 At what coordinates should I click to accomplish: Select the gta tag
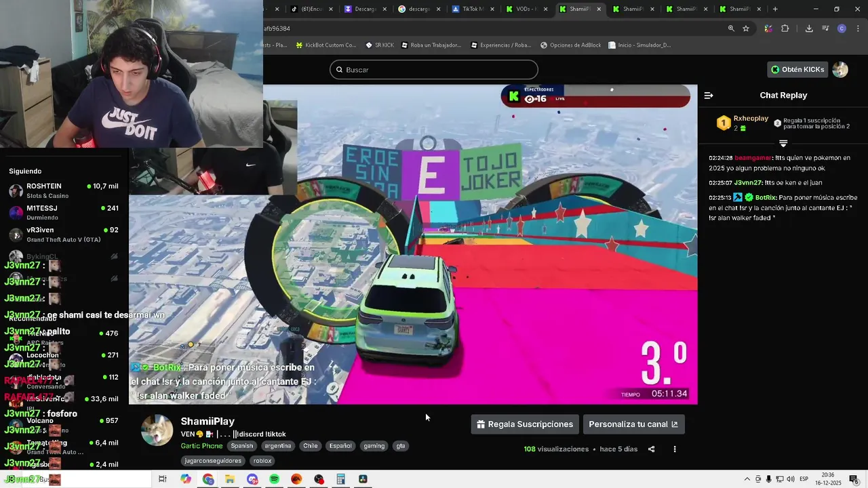pyautogui.click(x=401, y=446)
